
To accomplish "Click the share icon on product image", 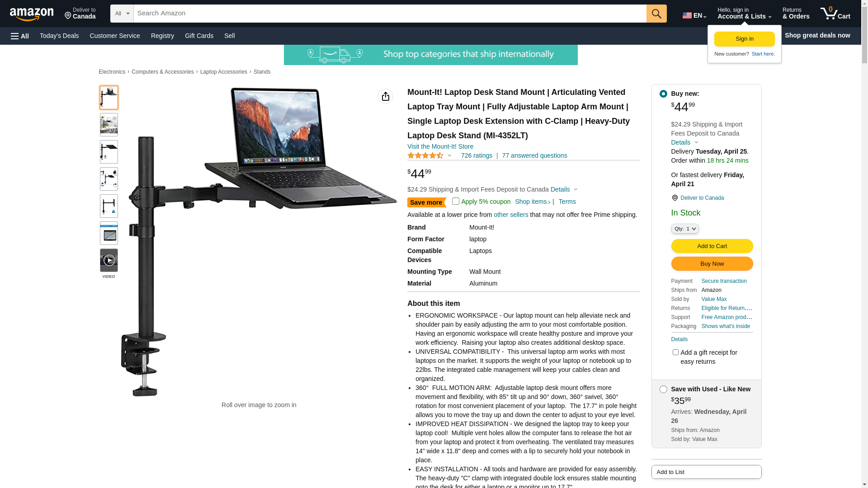I will 386,96.
